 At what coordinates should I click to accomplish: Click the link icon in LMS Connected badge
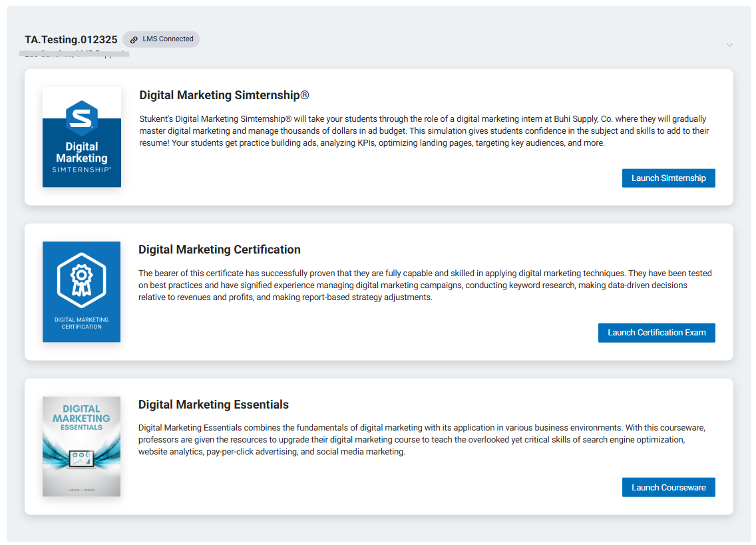[x=134, y=39]
